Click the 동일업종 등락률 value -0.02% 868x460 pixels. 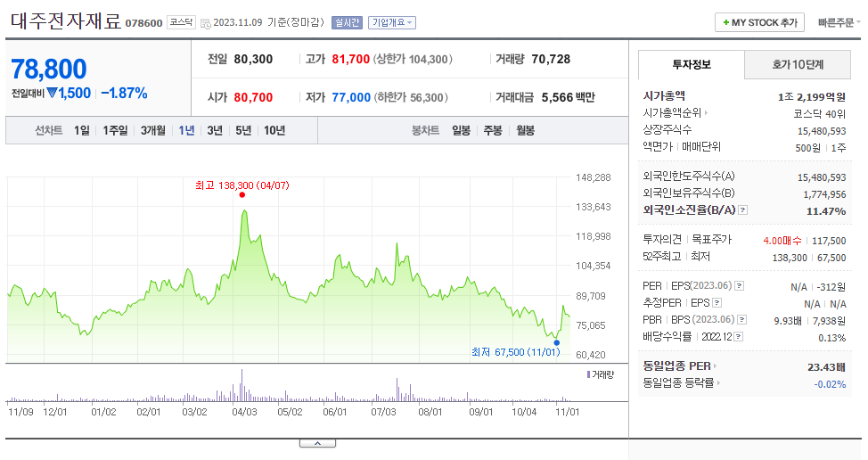coord(830,384)
